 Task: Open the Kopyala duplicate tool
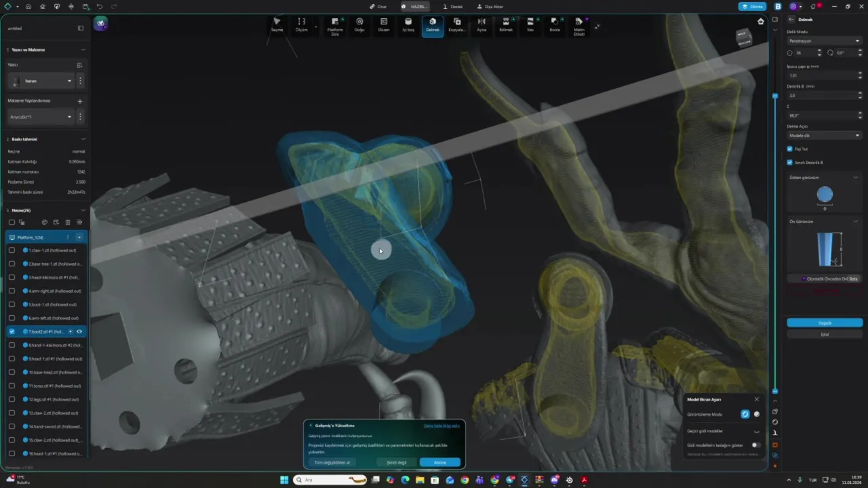coord(457,25)
